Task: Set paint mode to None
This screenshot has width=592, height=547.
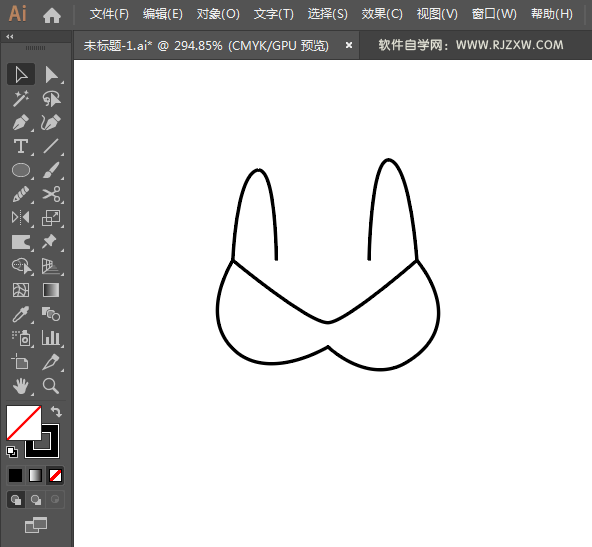Action: point(56,476)
